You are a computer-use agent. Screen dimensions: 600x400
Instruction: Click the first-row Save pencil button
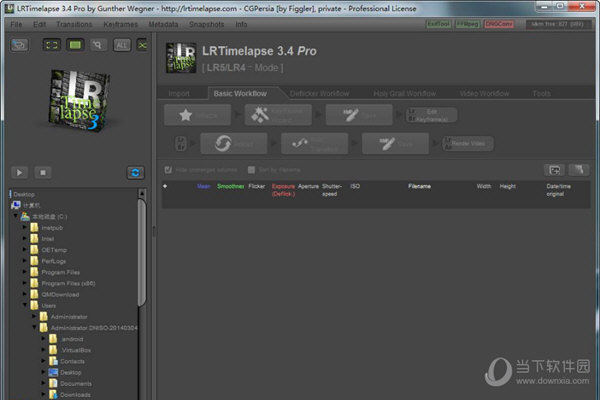(359, 115)
